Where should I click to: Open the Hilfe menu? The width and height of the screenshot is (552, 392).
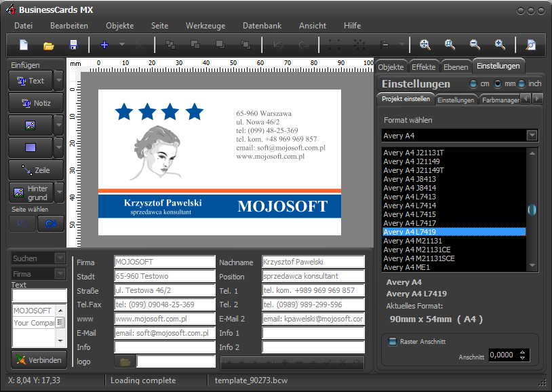[352, 26]
